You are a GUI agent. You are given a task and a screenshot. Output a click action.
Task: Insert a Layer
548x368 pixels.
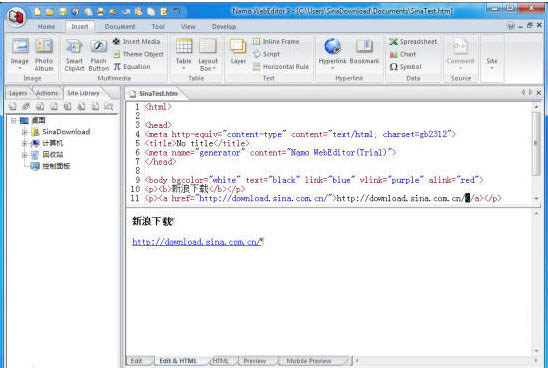(x=238, y=51)
